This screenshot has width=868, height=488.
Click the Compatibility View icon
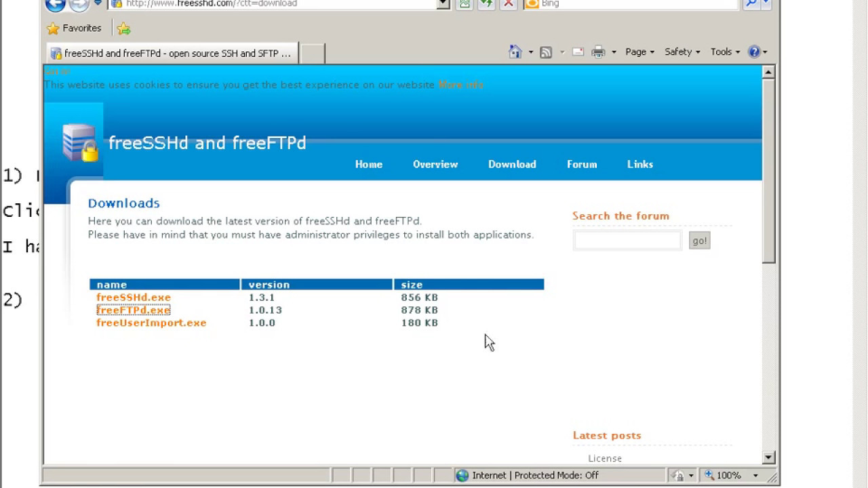pos(464,4)
